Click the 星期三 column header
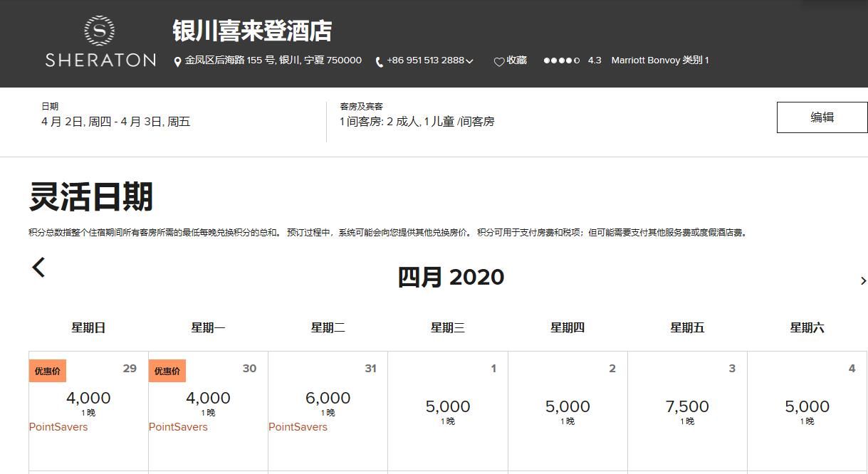The width and height of the screenshot is (868, 474). pos(448,328)
